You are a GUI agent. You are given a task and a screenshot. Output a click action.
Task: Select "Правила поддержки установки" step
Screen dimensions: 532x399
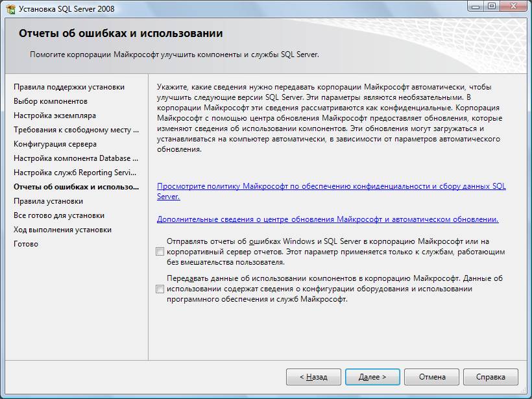point(69,87)
